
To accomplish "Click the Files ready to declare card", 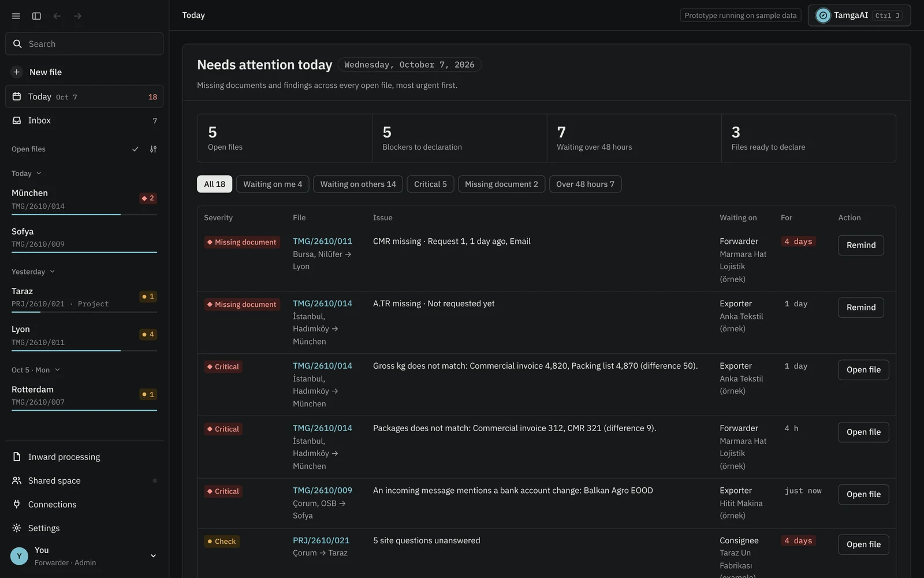I will (x=808, y=138).
